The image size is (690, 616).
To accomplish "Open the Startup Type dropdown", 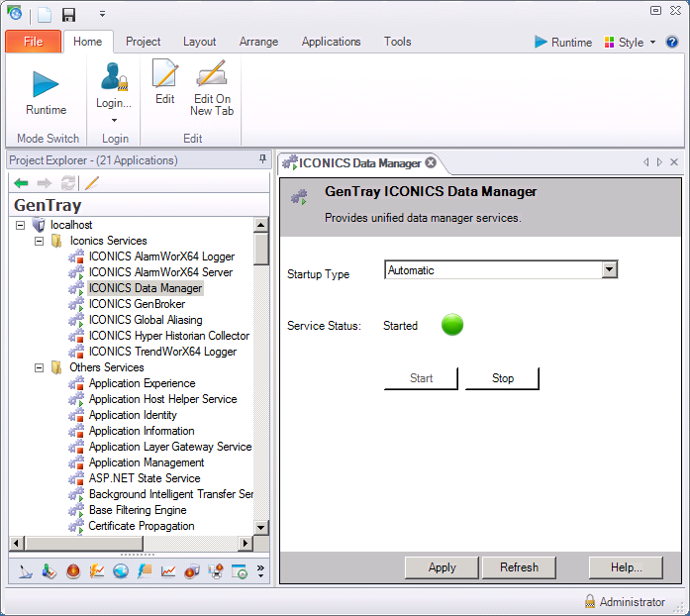I will 610,270.
